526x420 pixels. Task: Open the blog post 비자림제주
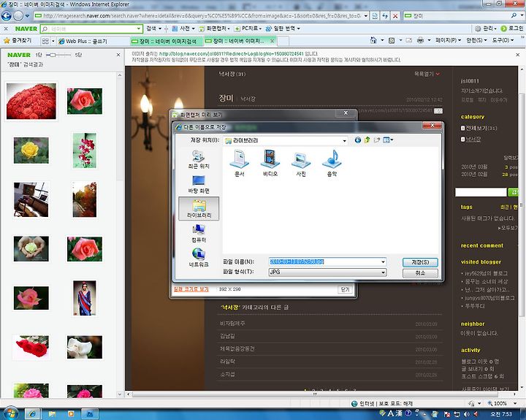[232, 324]
